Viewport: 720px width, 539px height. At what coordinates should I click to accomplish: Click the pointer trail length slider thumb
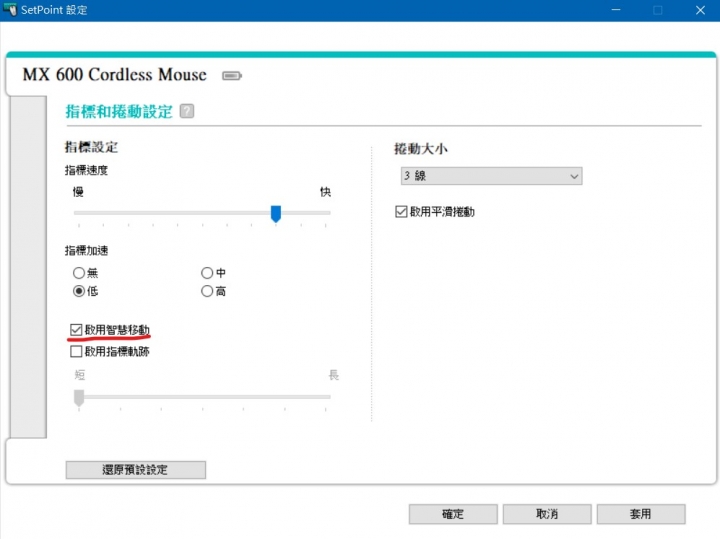(79, 398)
